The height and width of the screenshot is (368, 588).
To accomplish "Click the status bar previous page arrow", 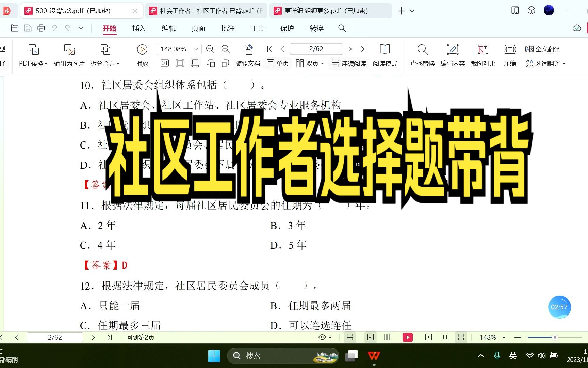I will [17, 337].
